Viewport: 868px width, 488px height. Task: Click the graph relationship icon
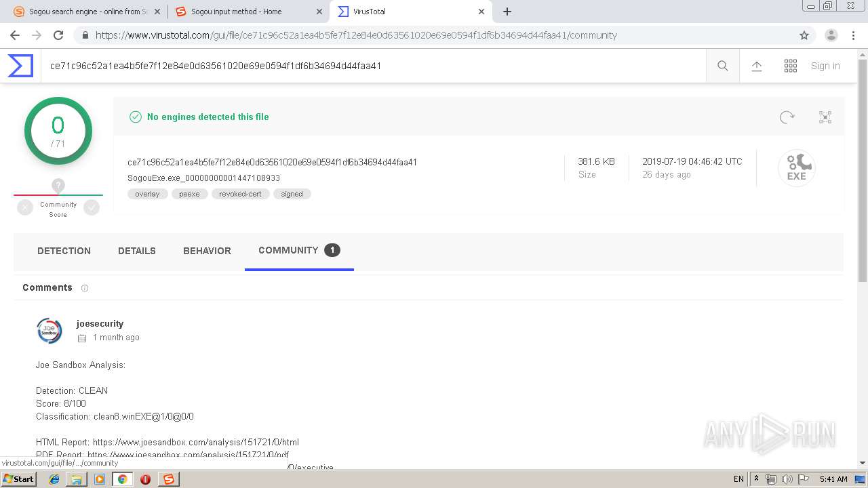(825, 117)
